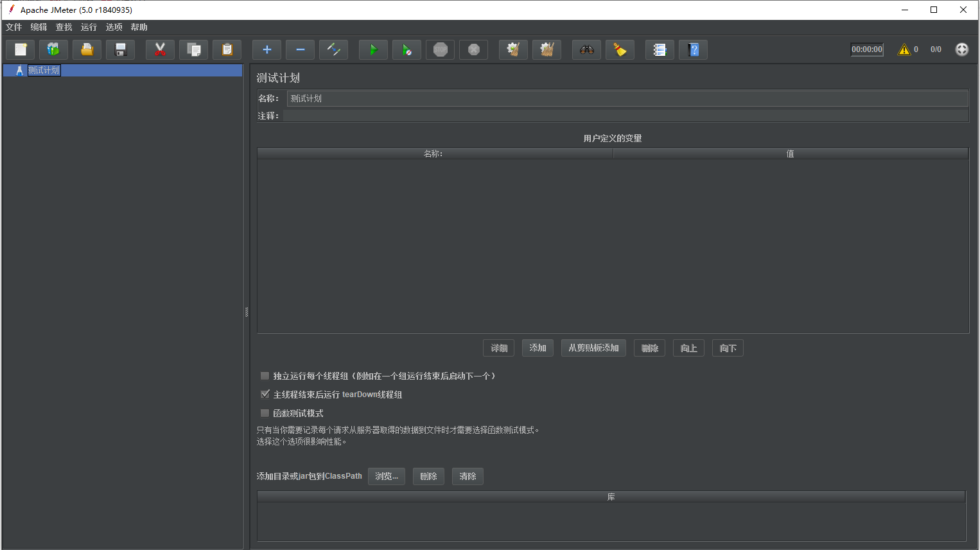Click the yellow warning log icon
Viewport: 980px width, 550px height.
tap(904, 49)
